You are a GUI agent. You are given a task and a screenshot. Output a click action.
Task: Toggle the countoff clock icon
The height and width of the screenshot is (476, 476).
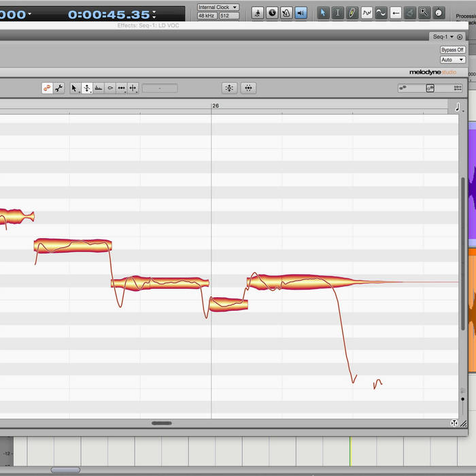pos(272,13)
